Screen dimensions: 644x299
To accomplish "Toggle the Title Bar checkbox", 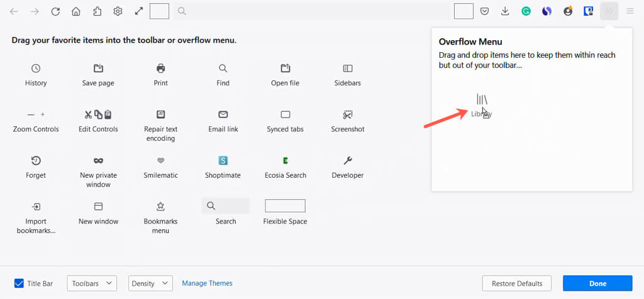I will (x=19, y=283).
